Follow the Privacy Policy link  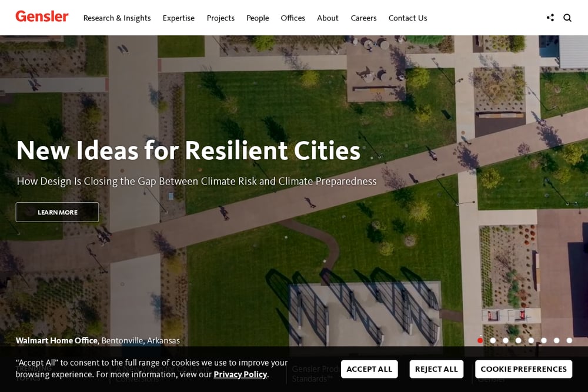pos(240,374)
